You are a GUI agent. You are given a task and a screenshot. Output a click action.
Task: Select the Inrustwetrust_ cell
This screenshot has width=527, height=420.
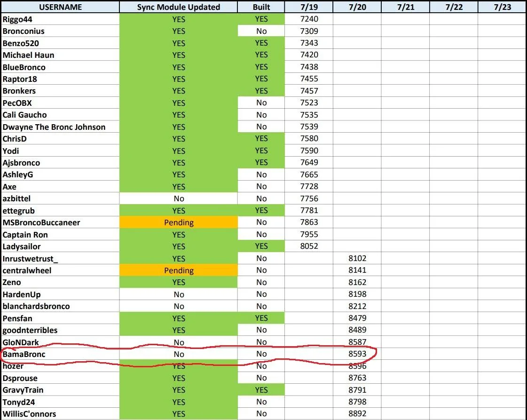pos(60,258)
